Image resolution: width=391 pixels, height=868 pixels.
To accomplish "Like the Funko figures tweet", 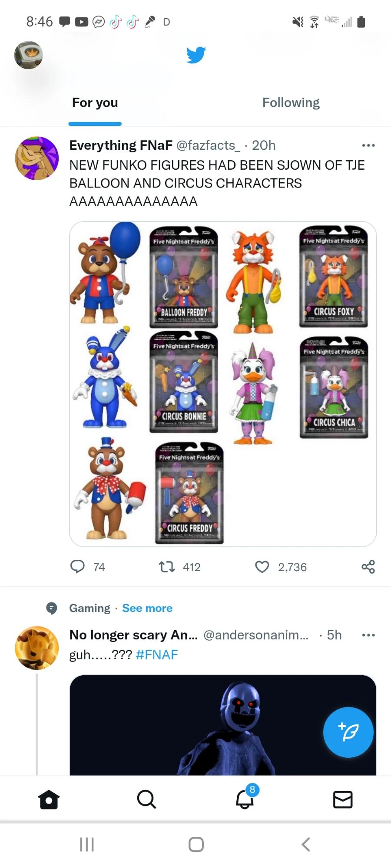I will tap(262, 566).
